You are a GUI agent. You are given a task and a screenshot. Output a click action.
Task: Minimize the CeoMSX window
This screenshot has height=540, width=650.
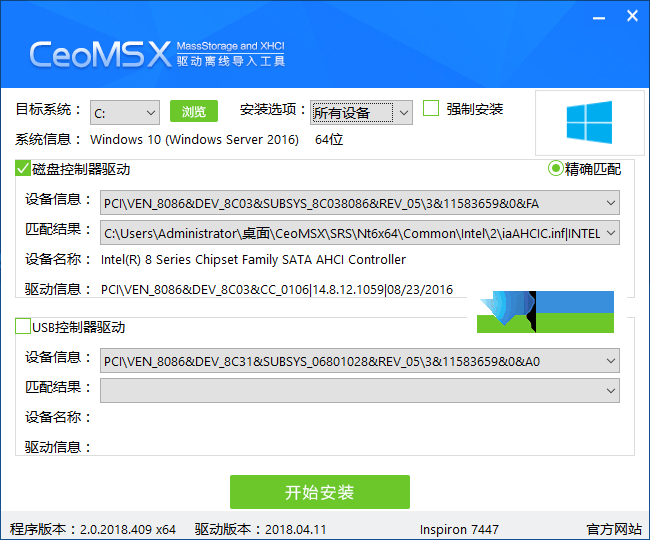pyautogui.click(x=599, y=17)
